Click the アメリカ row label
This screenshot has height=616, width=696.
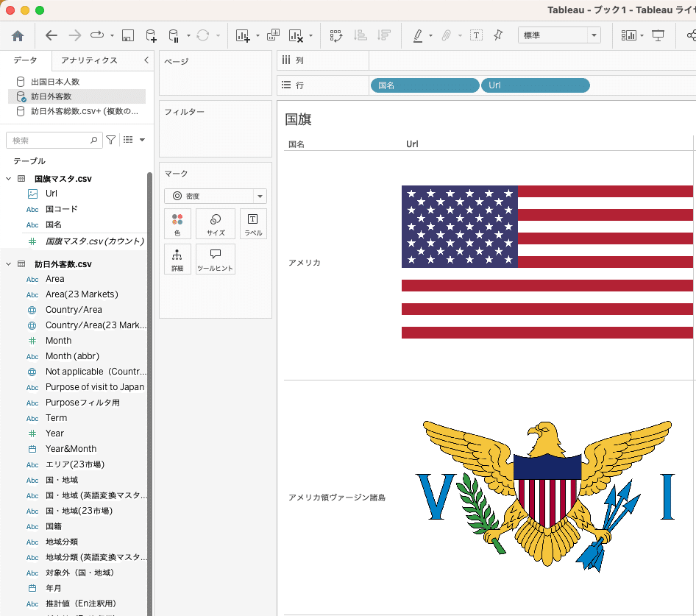305,263
